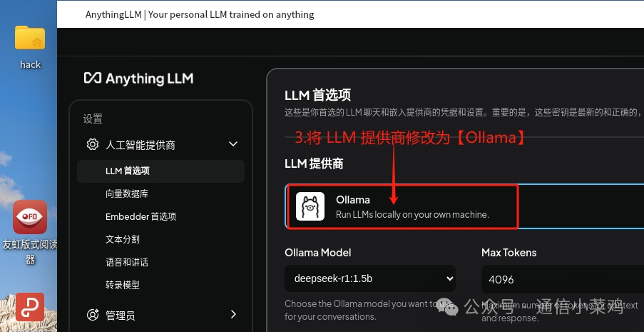Open the red PDF app desktop icon
Image resolution: width=644 pixels, height=332 pixels.
(x=30, y=307)
